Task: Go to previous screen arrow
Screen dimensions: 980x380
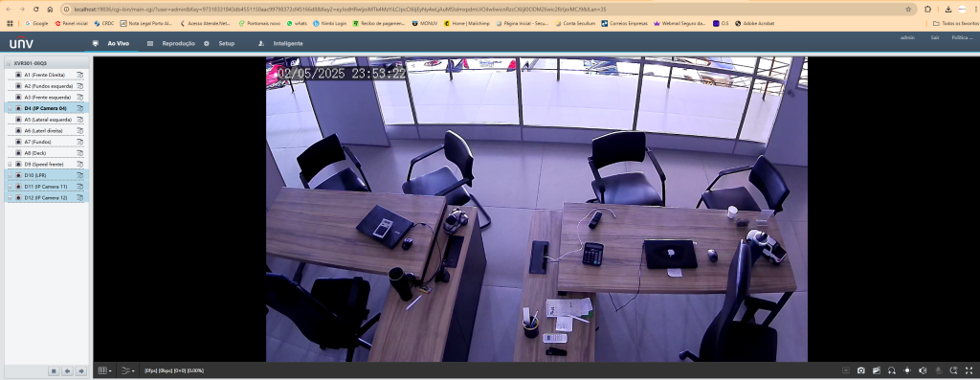Action: coord(68,371)
